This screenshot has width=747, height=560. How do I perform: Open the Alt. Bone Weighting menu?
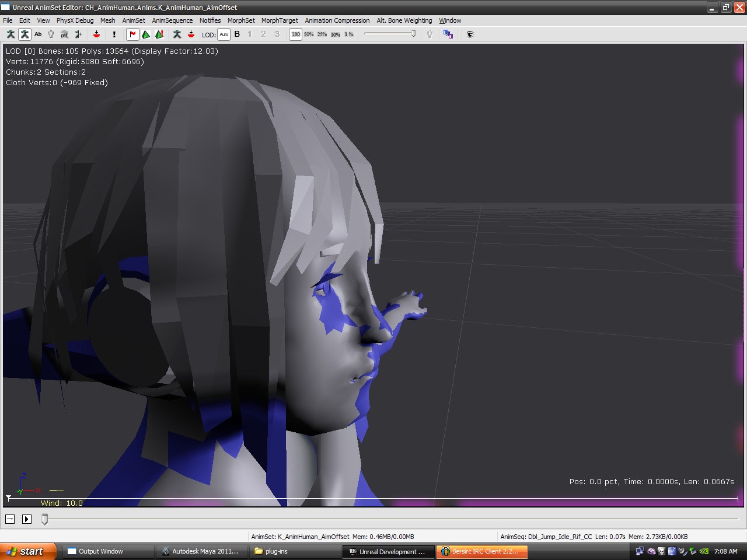[404, 20]
